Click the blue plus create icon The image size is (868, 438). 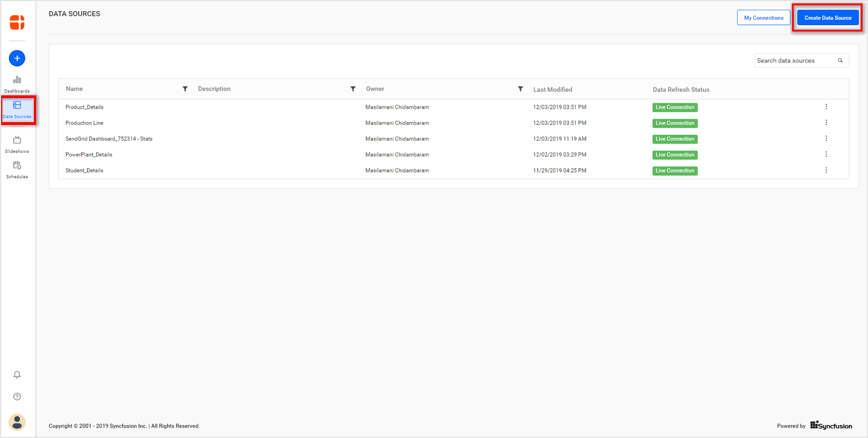[16, 58]
